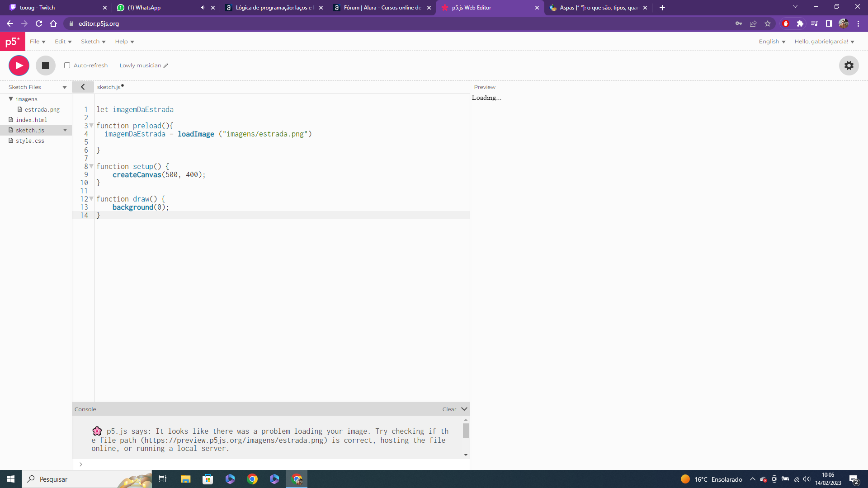868x488 pixels.
Task: Select the estrada.png file
Action: pos(42,109)
